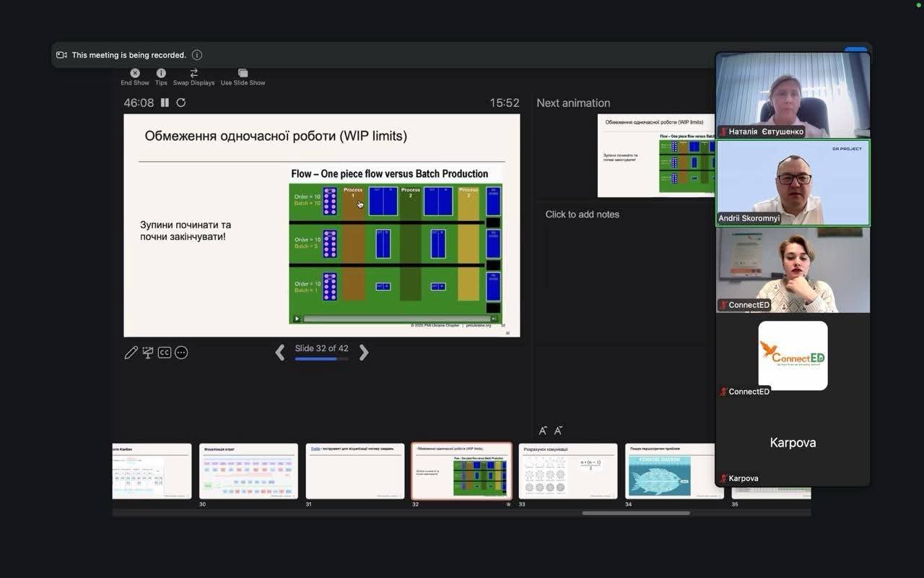Select slide 34 fishbone diagram thumbnail
This screenshot has width=924, height=578.
[674, 471]
